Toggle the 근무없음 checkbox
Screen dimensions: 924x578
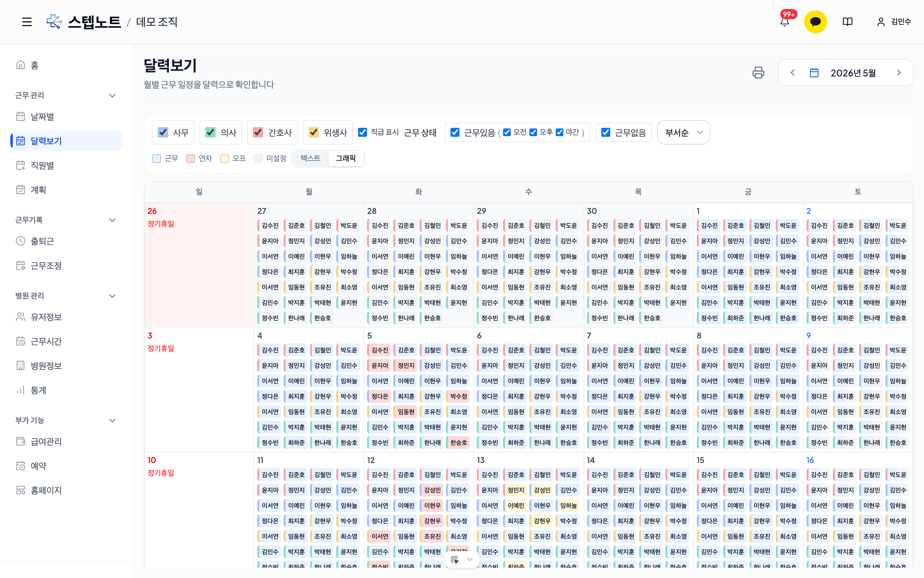pyautogui.click(x=605, y=132)
